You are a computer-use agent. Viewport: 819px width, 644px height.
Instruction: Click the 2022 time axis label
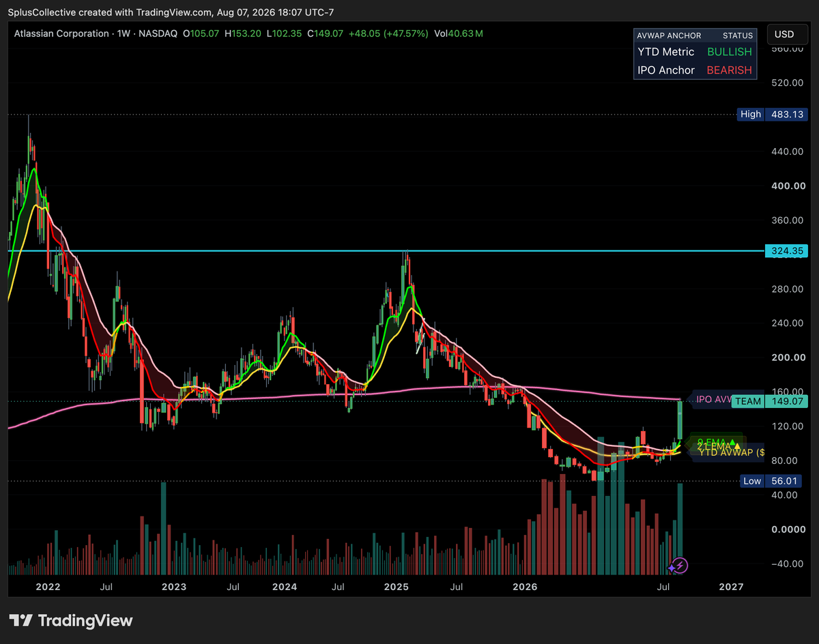pos(48,587)
